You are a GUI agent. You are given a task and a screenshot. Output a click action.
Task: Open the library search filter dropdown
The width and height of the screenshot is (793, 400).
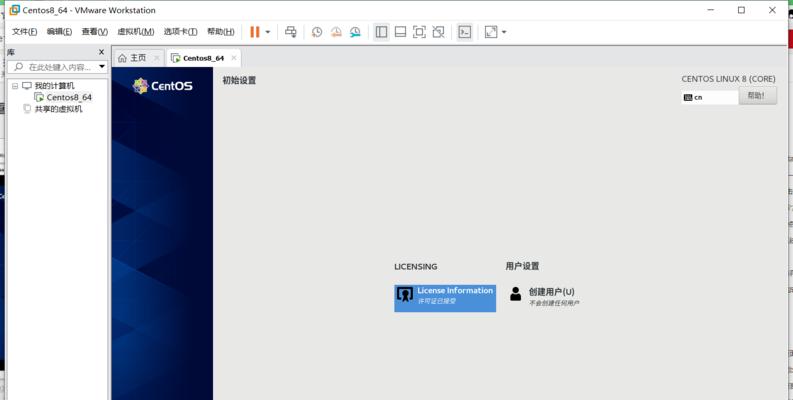click(102, 67)
